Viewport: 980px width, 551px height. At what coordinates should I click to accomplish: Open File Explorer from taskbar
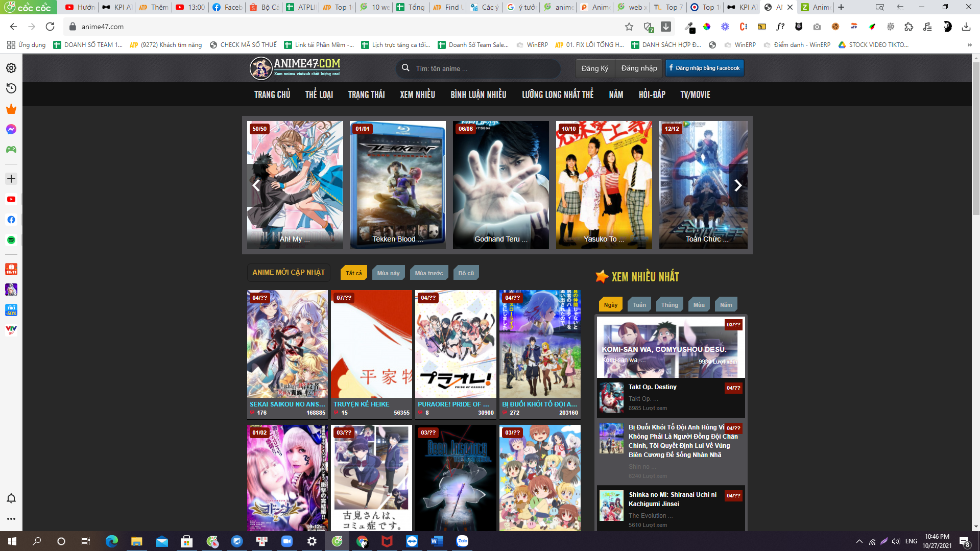136,541
